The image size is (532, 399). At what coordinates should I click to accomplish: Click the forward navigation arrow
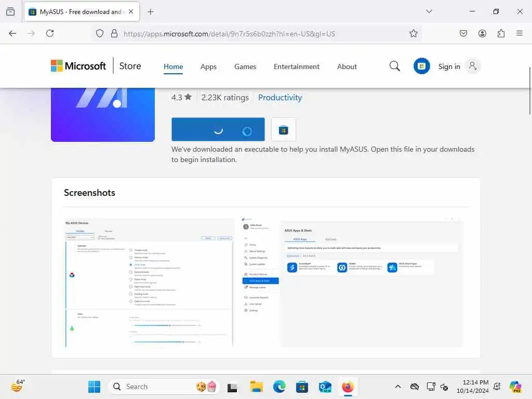point(31,33)
